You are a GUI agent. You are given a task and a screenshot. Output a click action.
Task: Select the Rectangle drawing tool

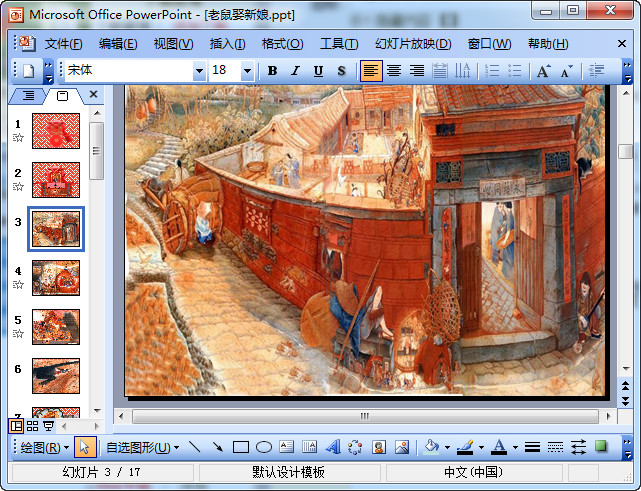[x=241, y=447]
